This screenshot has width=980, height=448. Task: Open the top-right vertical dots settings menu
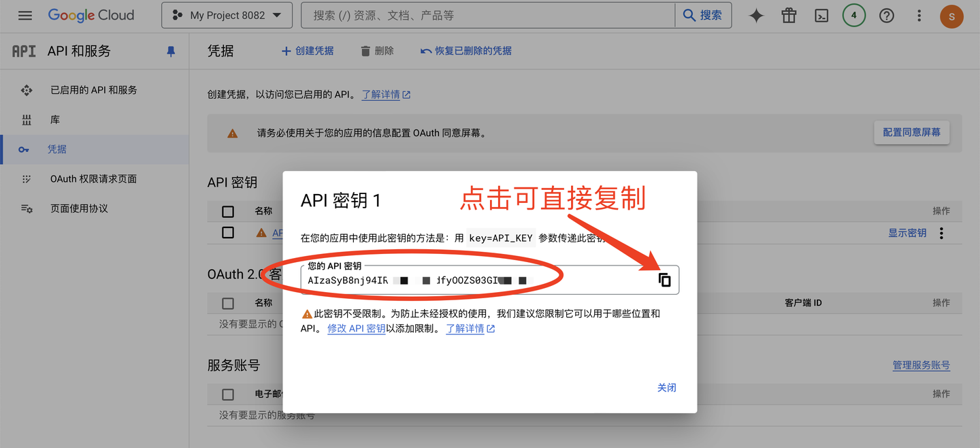coord(919,16)
